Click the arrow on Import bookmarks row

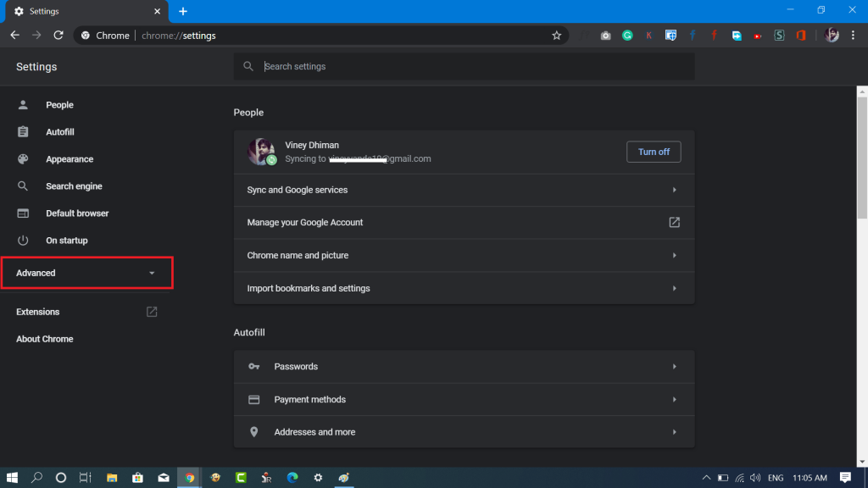click(x=674, y=288)
